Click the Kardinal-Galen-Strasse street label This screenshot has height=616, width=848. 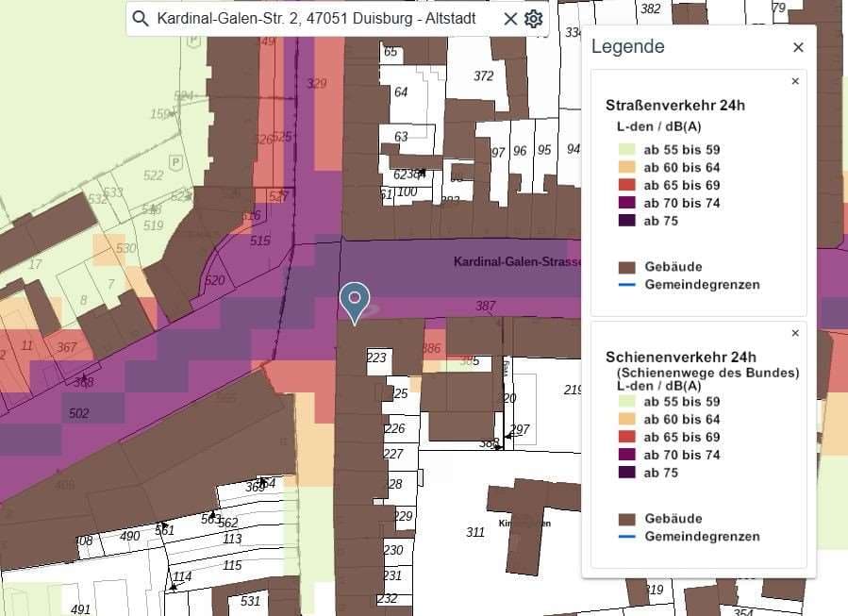coord(517,261)
